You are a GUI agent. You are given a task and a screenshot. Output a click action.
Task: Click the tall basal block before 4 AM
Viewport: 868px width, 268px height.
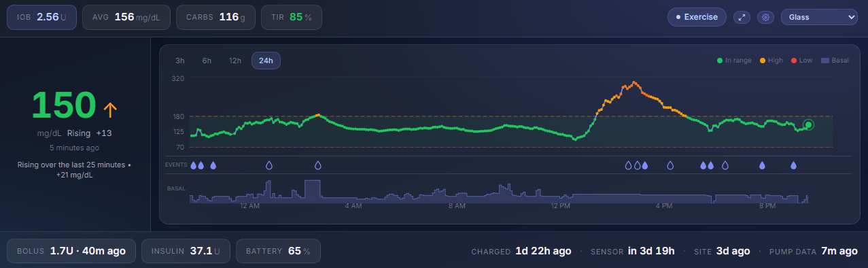tap(312, 191)
